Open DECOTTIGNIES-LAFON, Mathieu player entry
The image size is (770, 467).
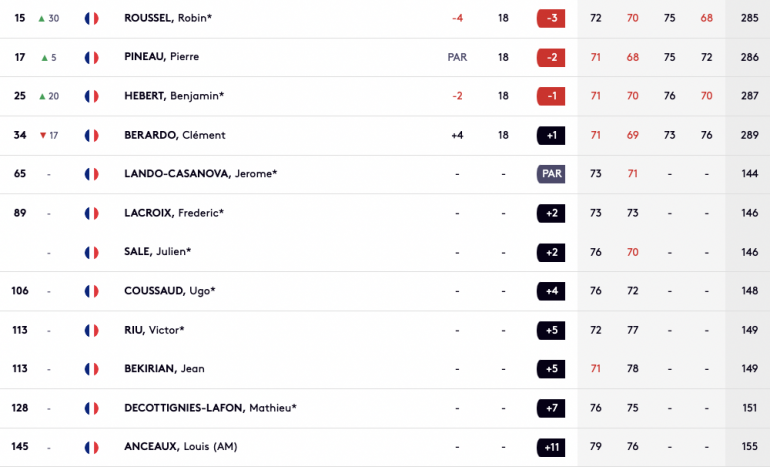tap(210, 408)
